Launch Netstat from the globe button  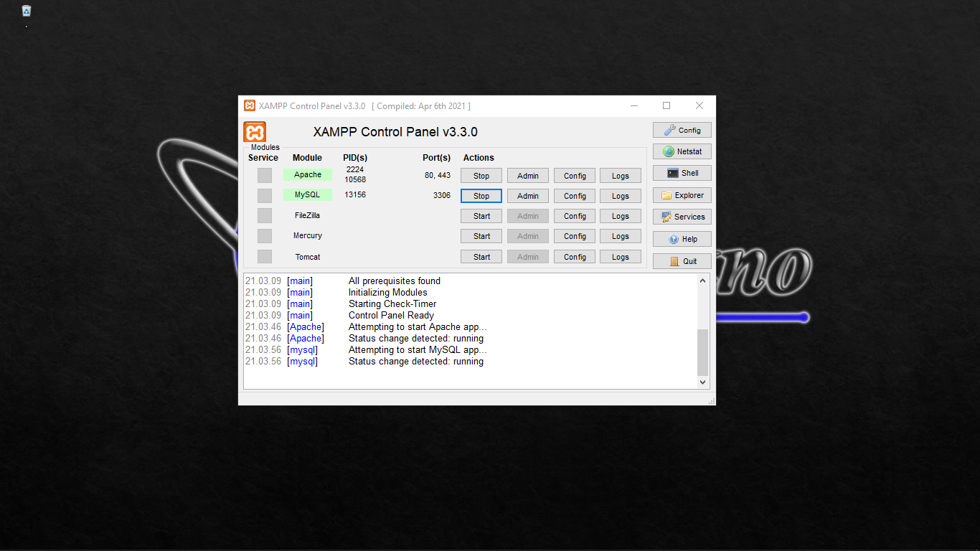[682, 151]
